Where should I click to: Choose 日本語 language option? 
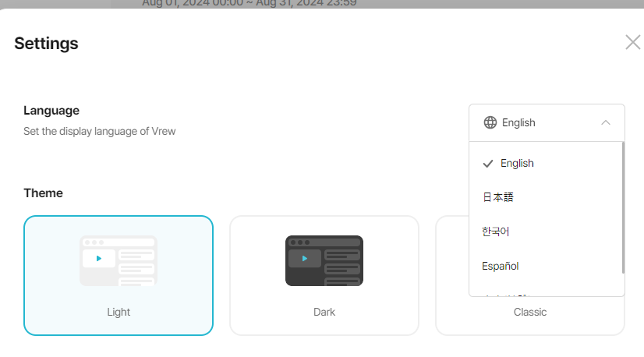point(546,197)
